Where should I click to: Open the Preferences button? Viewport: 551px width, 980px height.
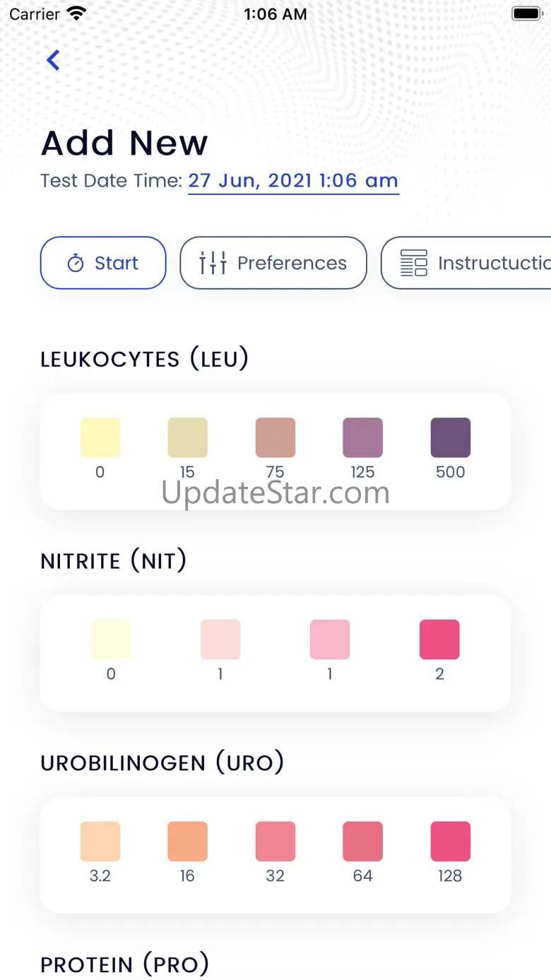tap(273, 263)
